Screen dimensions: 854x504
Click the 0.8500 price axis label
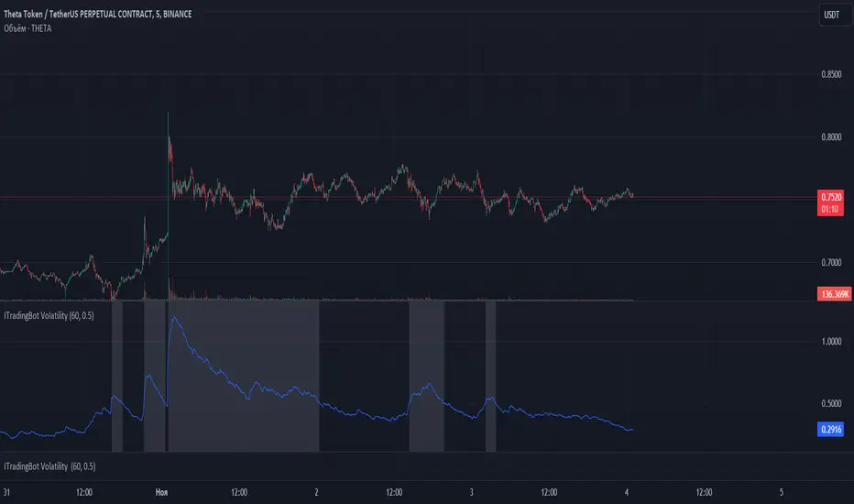[831, 74]
